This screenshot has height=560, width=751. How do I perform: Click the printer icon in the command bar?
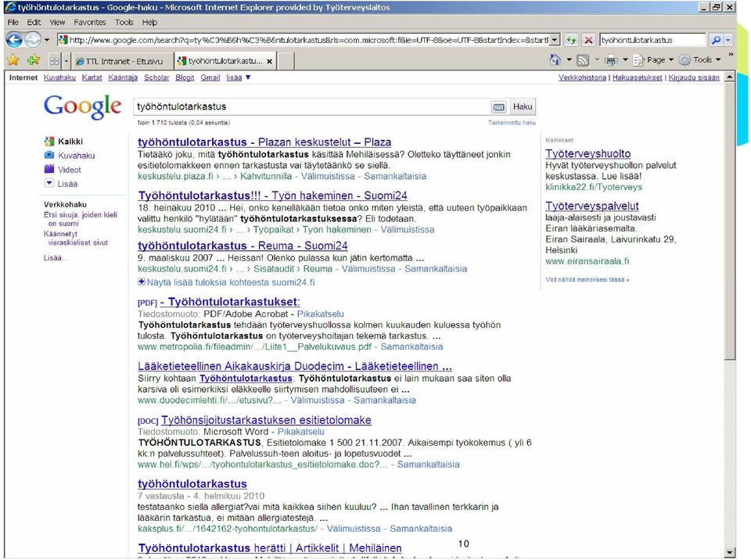(611, 60)
